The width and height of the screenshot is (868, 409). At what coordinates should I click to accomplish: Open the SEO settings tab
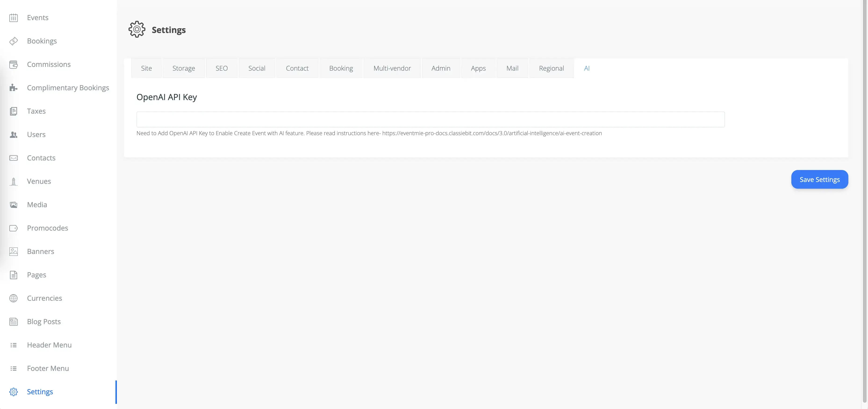[x=221, y=68]
